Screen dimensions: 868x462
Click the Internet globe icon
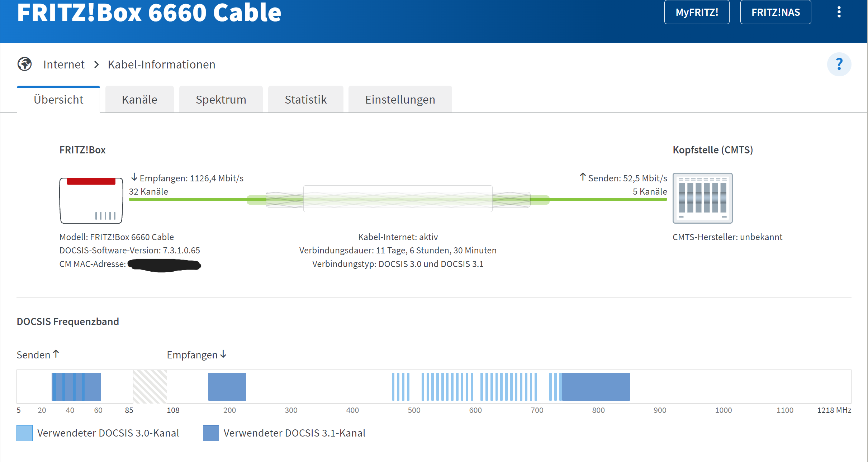24,64
